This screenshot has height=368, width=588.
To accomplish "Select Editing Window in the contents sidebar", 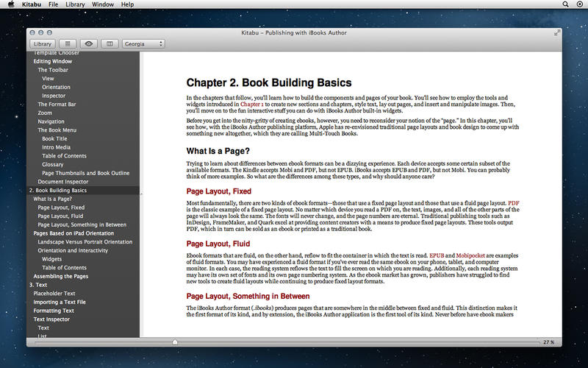I will pos(52,61).
